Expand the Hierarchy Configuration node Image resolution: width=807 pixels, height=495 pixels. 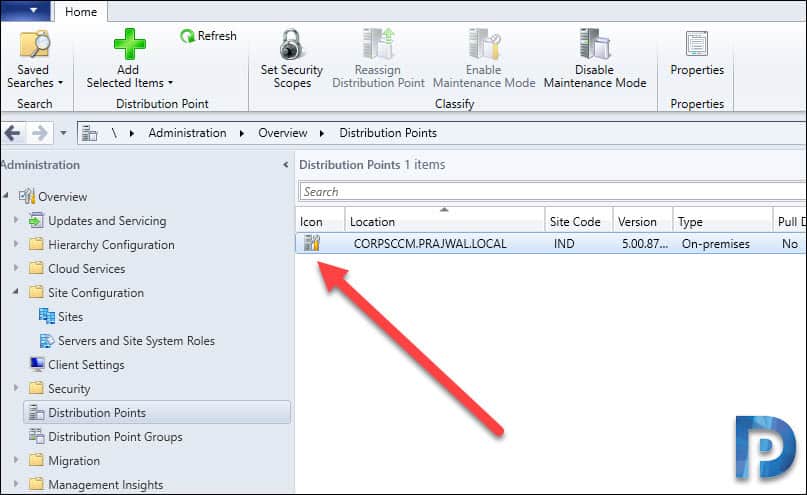point(16,244)
